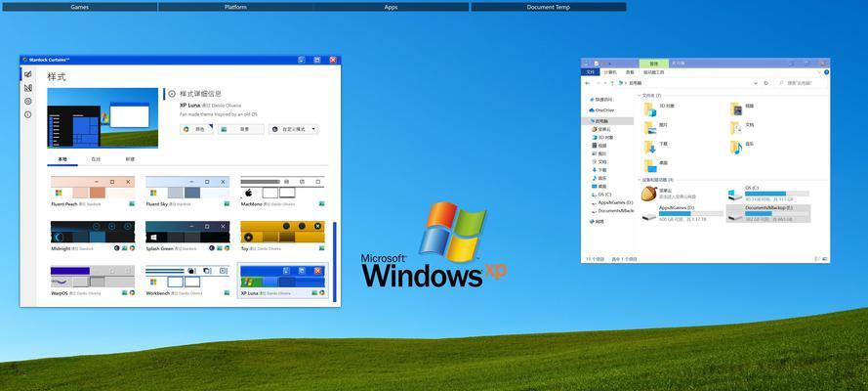Open the 查看 ribbon tab in Explorer
868x391 pixels.
630,72
